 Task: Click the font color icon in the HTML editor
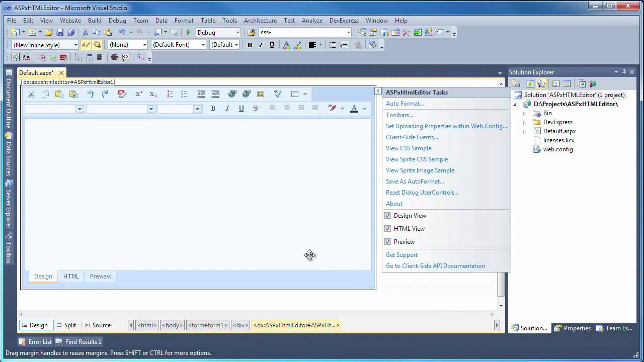click(354, 109)
